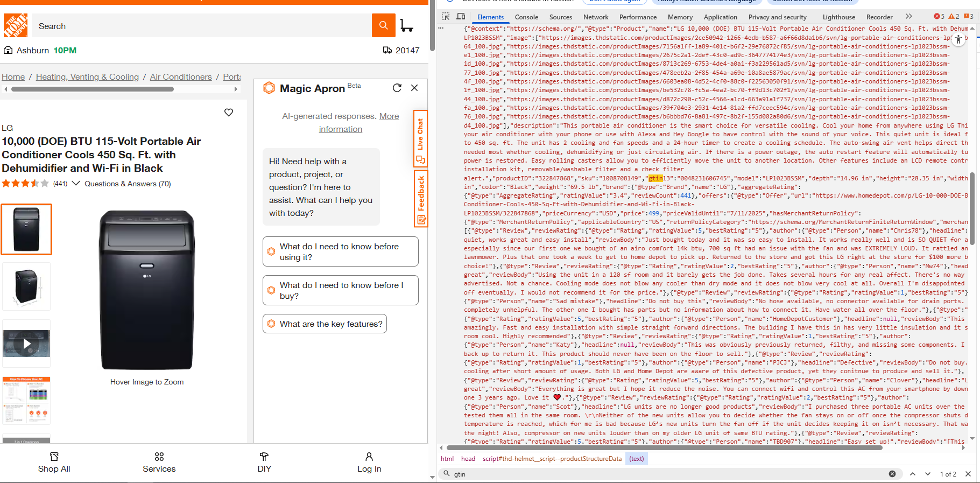980x483 pixels.
Task: Ask 'What are the key features?'
Action: [325, 324]
